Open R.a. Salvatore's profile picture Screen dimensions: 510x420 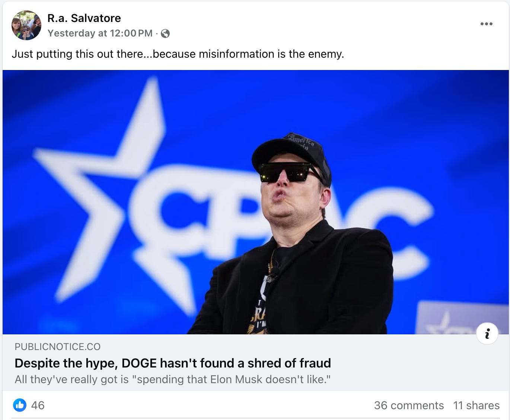pos(26,25)
